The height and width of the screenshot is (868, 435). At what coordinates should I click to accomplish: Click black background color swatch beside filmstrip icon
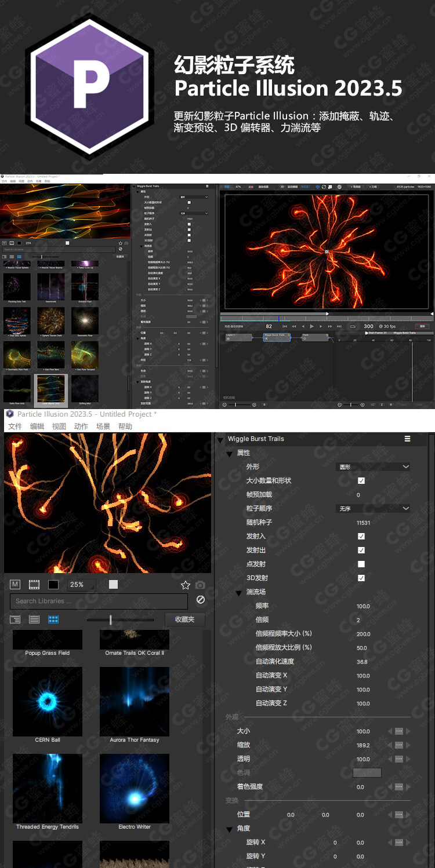coord(53,585)
